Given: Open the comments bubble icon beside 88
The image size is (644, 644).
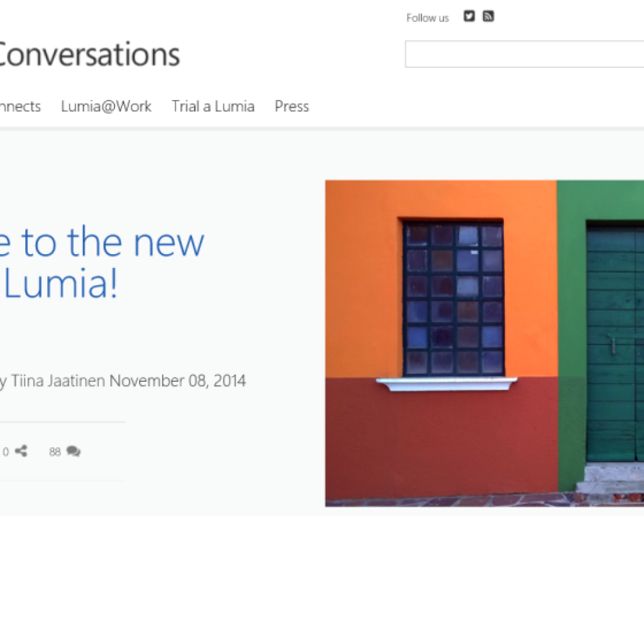Looking at the screenshot, I should [x=74, y=452].
